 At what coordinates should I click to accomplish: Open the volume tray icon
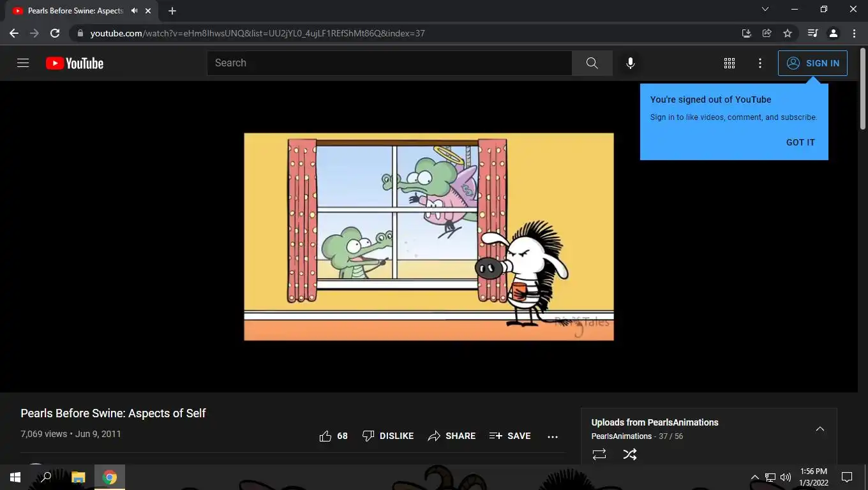click(786, 477)
